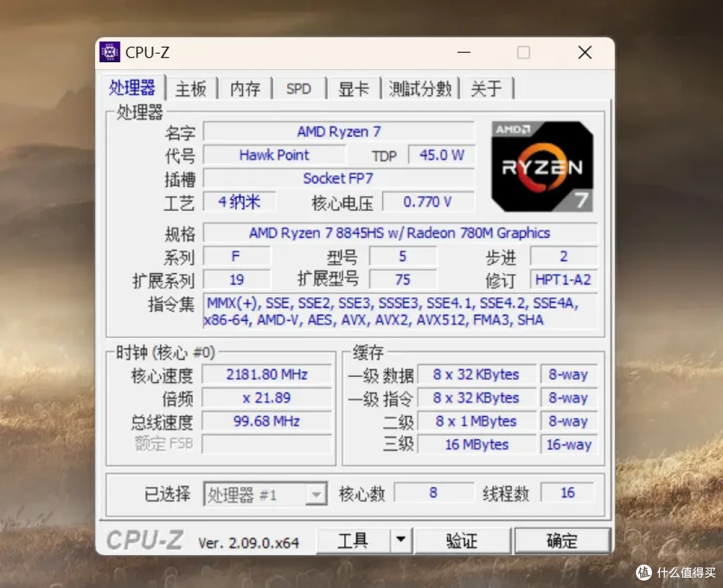
Task: Click the specification AMD Ryzen 7 8845HS field
Action: coord(400,233)
